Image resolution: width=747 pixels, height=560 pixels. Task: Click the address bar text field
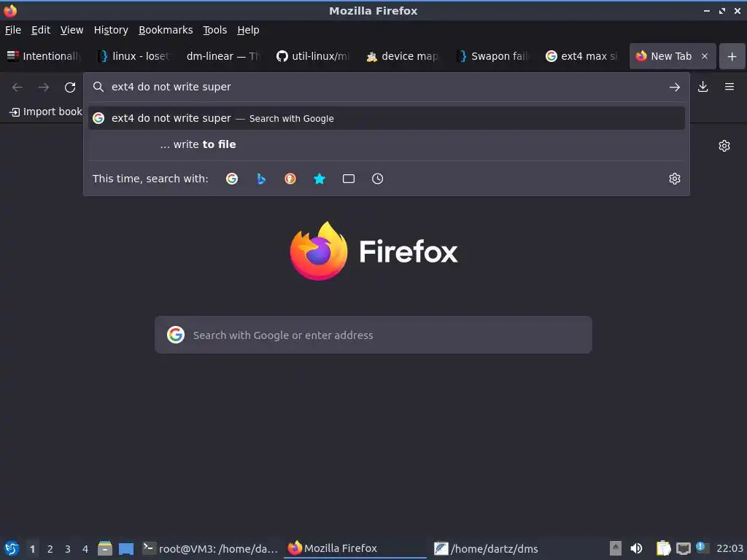pyautogui.click(x=386, y=87)
